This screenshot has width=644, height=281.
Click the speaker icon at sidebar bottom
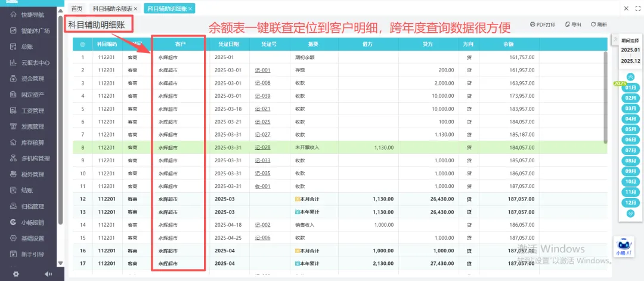click(x=48, y=274)
